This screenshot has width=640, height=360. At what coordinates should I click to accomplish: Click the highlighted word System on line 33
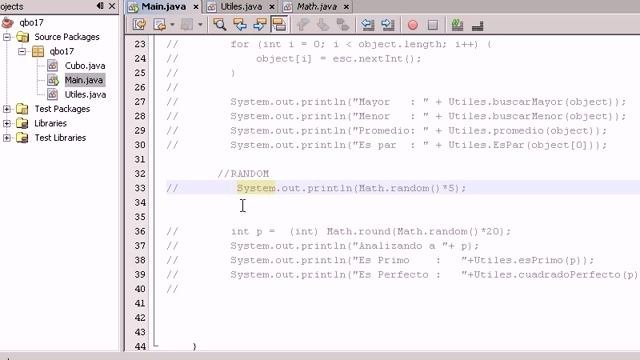point(256,188)
